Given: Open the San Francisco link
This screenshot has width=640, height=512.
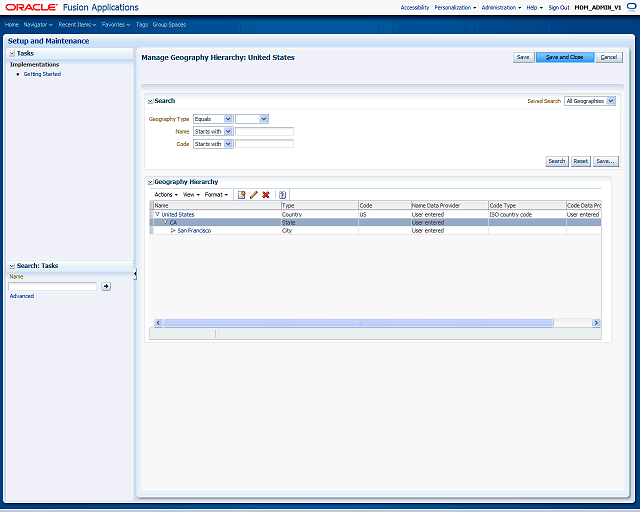Looking at the screenshot, I should point(194,230).
